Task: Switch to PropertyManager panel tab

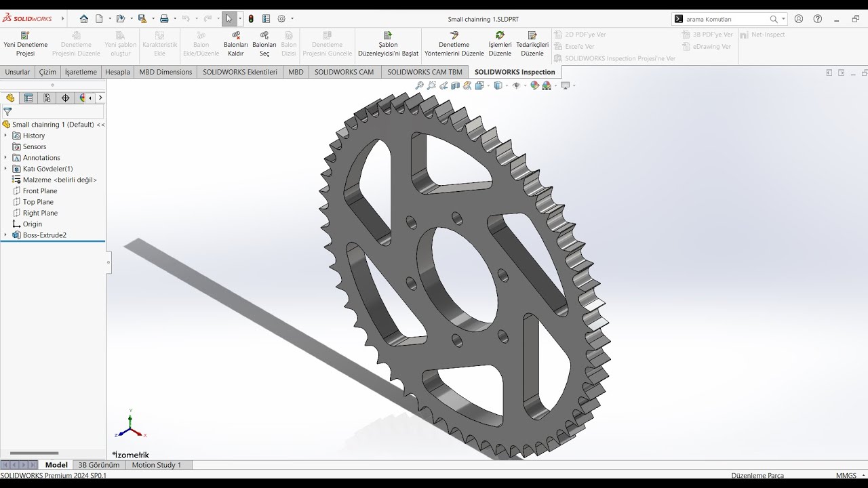Action: (x=28, y=98)
